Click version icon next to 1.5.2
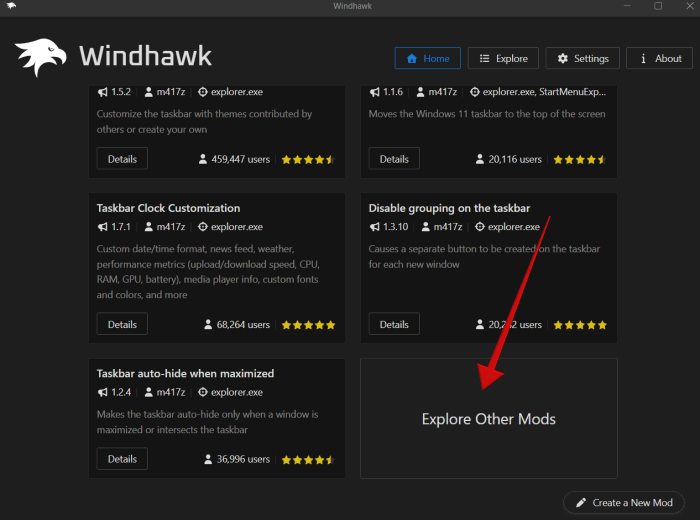 tap(103, 92)
